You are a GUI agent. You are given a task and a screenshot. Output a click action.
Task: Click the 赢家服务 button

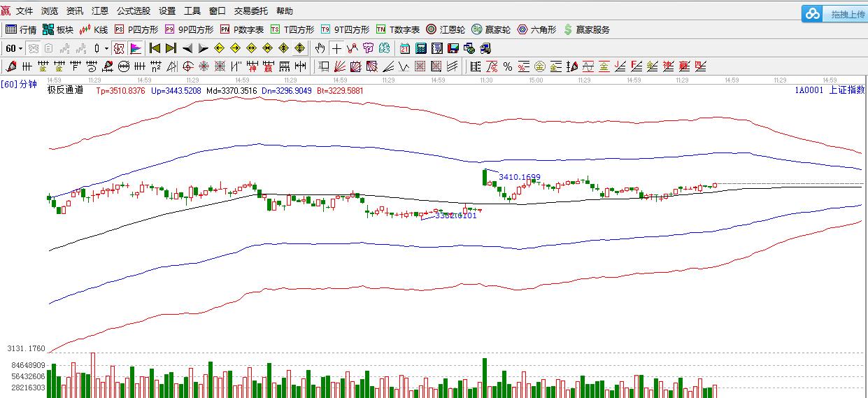586,29
